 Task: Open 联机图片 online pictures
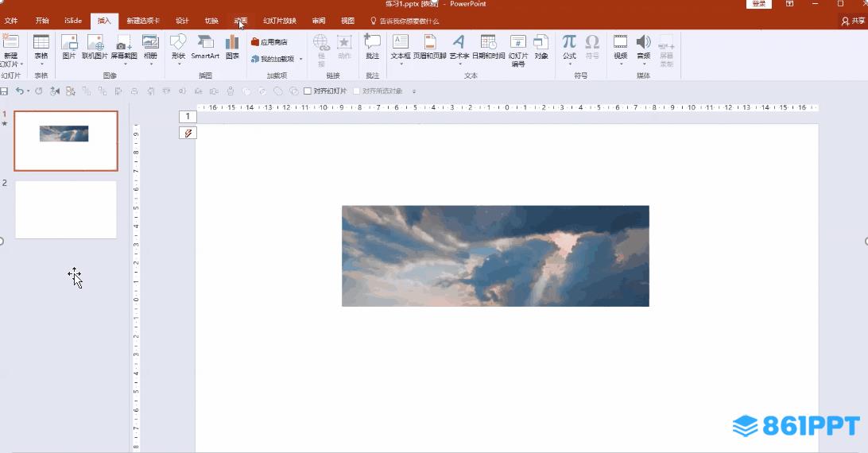tap(95, 47)
